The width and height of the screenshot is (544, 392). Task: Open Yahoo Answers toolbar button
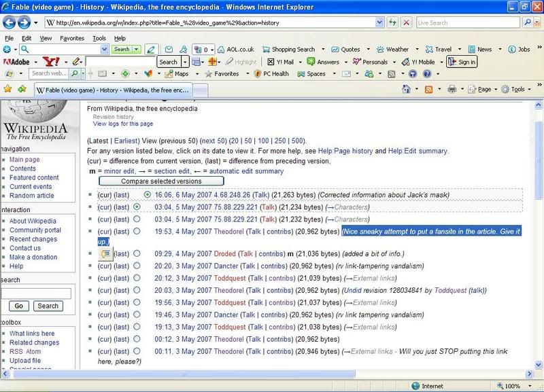323,62
